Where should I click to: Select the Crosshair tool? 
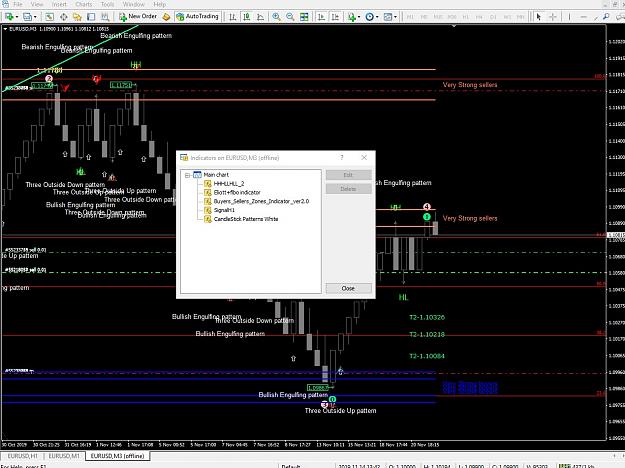click(x=552, y=17)
